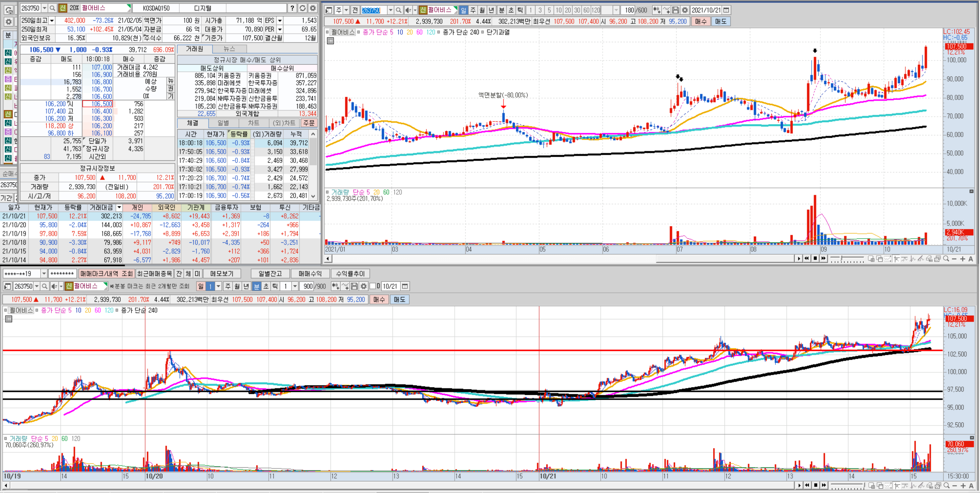Switch to 주문 tab
Image resolution: width=980 pixels, height=493 pixels.
pos(309,123)
